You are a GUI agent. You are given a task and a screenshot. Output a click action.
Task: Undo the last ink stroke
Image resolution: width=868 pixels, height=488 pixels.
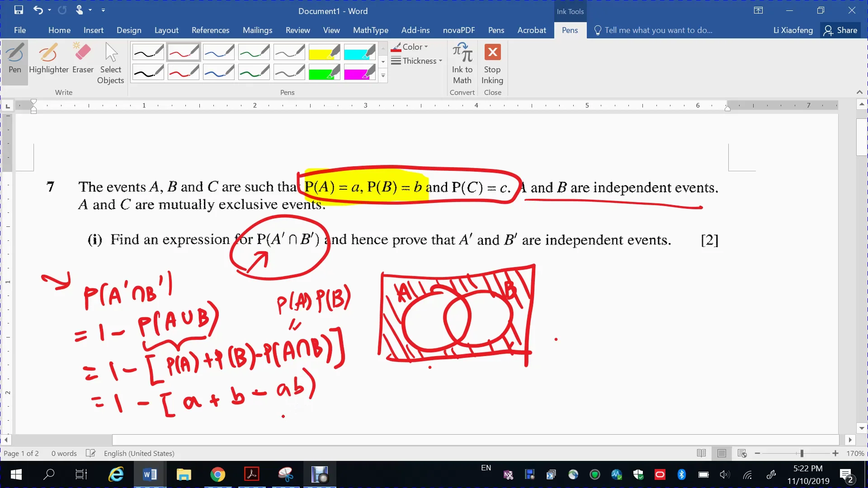[38, 10]
